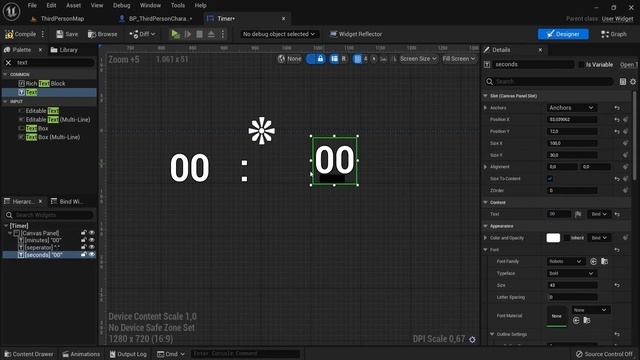Toggle the Size To Content checkbox
The width and height of the screenshot is (640, 360).
(x=550, y=179)
